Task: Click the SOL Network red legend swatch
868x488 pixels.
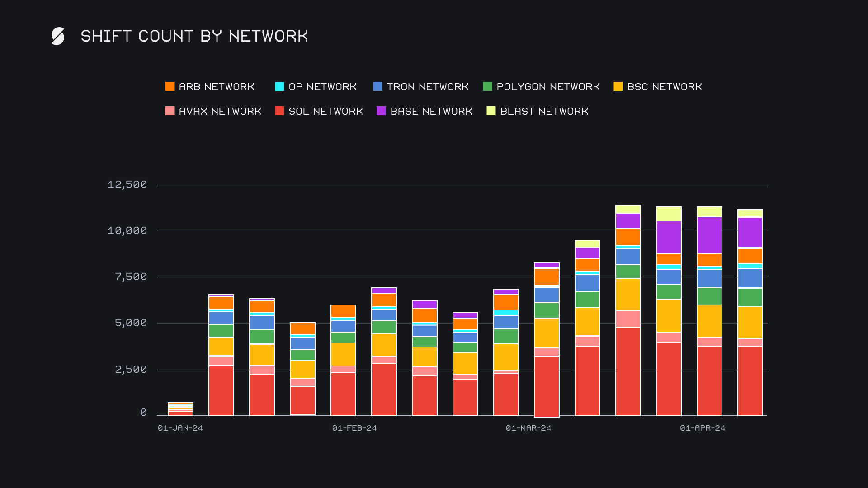Action: point(279,111)
